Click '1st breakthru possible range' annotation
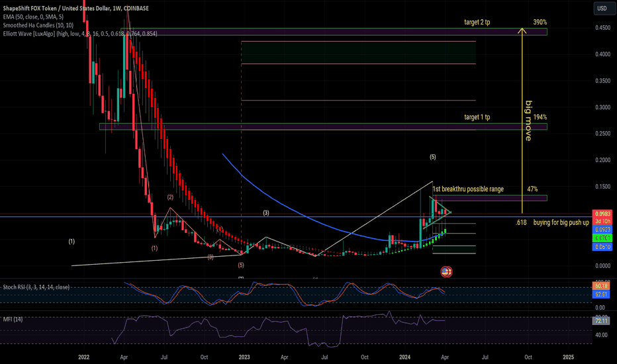This screenshot has width=617, height=364. coord(468,189)
